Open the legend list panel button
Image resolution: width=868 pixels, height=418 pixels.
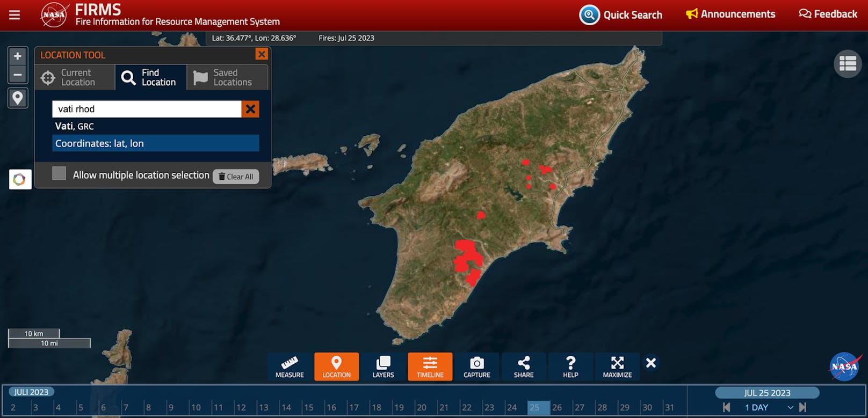tap(848, 64)
